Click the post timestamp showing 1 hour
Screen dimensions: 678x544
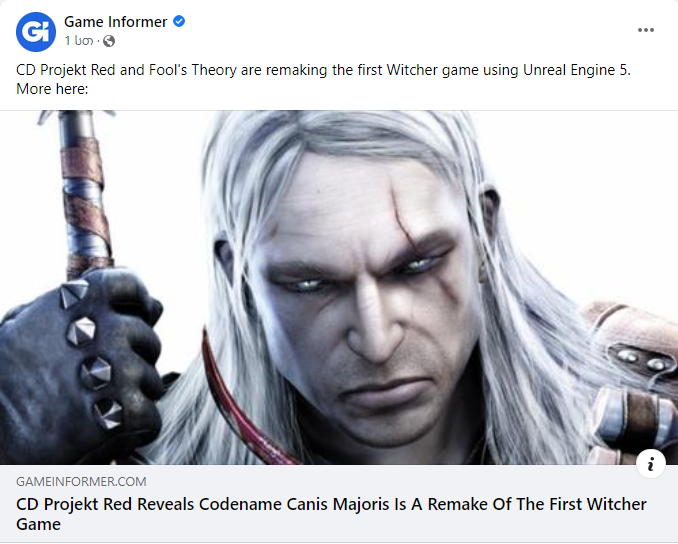79,41
